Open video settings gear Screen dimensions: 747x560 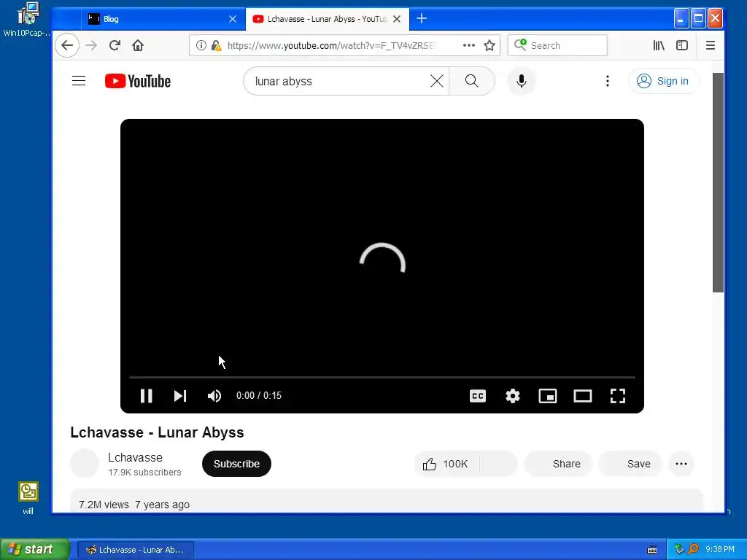(x=513, y=396)
